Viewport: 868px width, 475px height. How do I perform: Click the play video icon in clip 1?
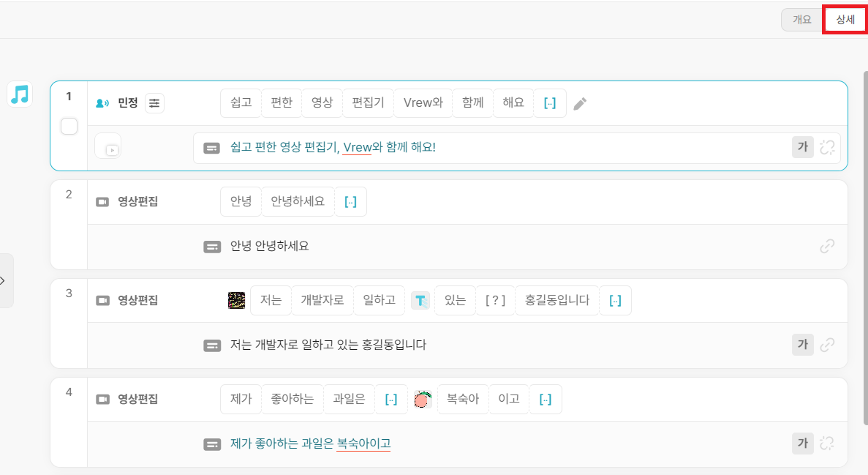coord(111,149)
